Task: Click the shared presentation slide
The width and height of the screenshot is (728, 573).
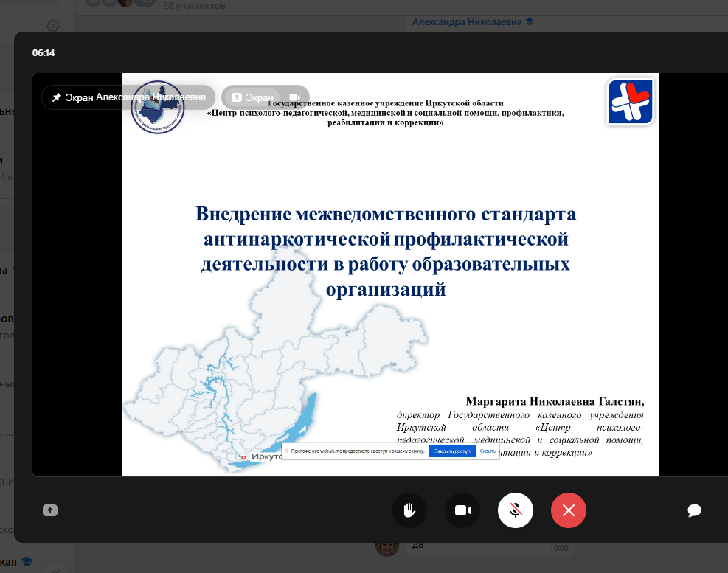Action: [x=390, y=274]
